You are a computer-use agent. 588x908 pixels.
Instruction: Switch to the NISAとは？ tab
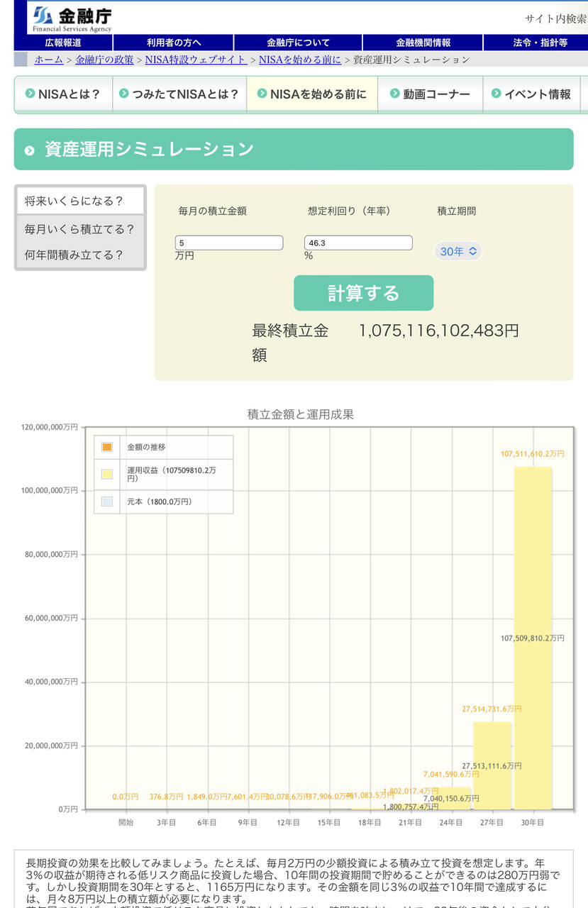(x=63, y=94)
